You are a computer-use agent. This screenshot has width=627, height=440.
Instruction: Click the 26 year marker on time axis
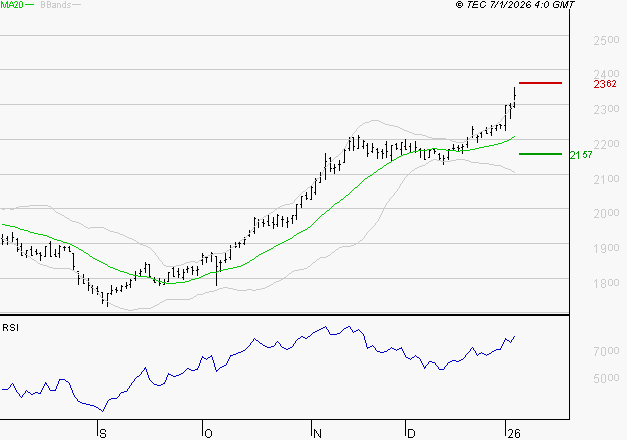[513, 434]
